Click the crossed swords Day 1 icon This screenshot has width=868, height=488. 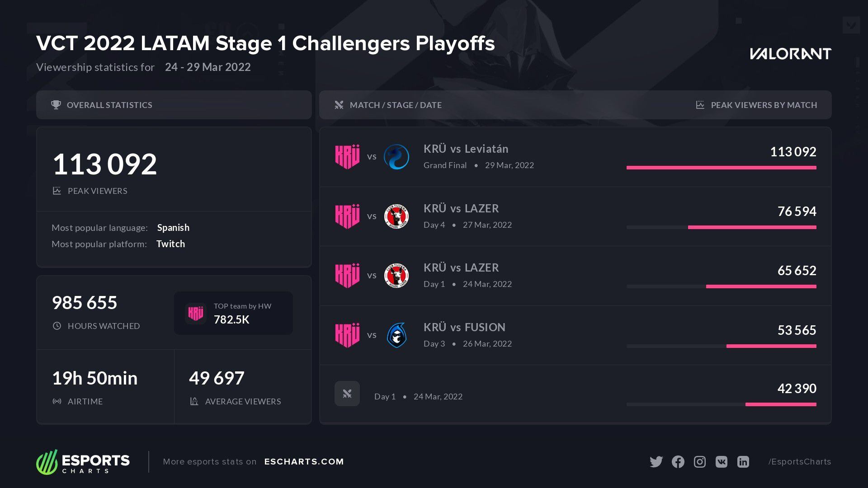click(347, 394)
